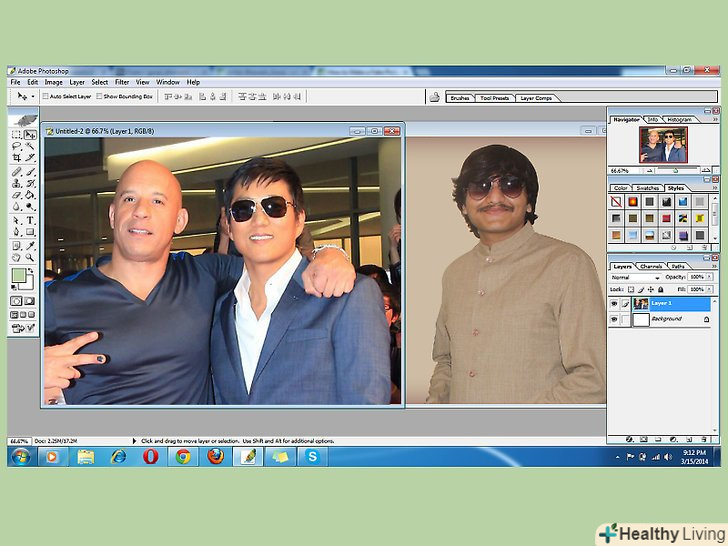Select the Magic Wand tool
Viewport: 728px width, 546px height.
[30, 146]
